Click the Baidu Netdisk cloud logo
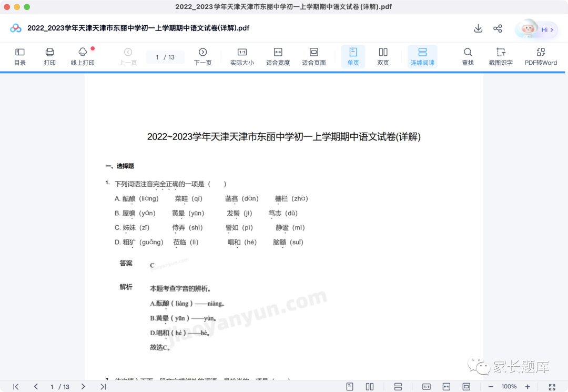This screenshot has height=392, width=568. coord(16,28)
